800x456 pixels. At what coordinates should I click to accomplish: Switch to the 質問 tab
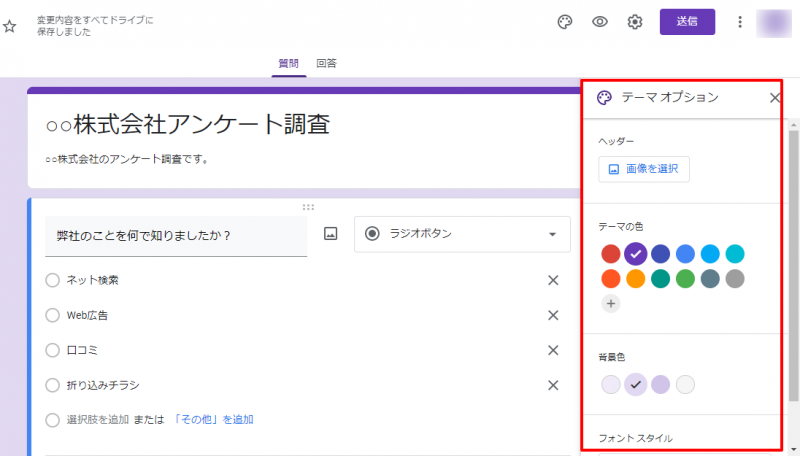289,63
